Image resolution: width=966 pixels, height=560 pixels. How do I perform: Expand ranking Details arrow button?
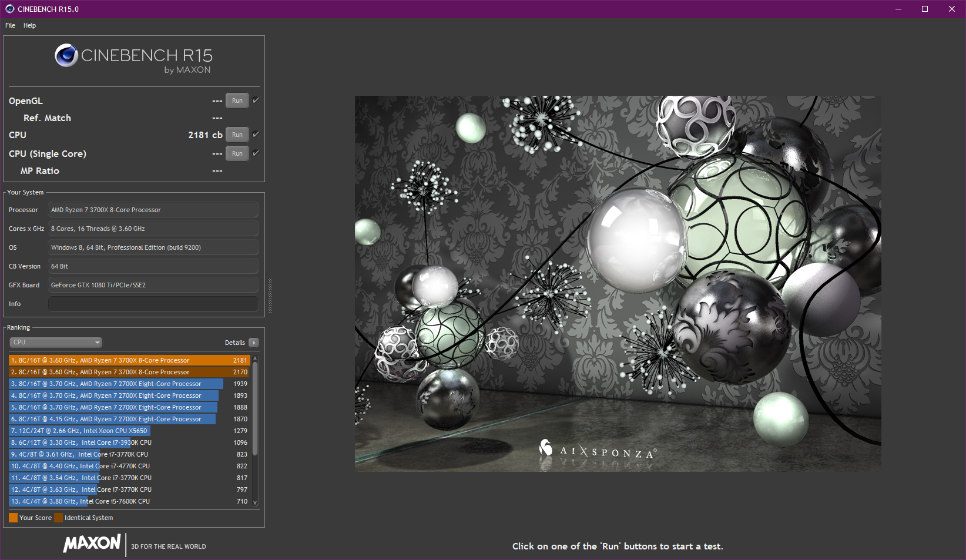point(254,343)
